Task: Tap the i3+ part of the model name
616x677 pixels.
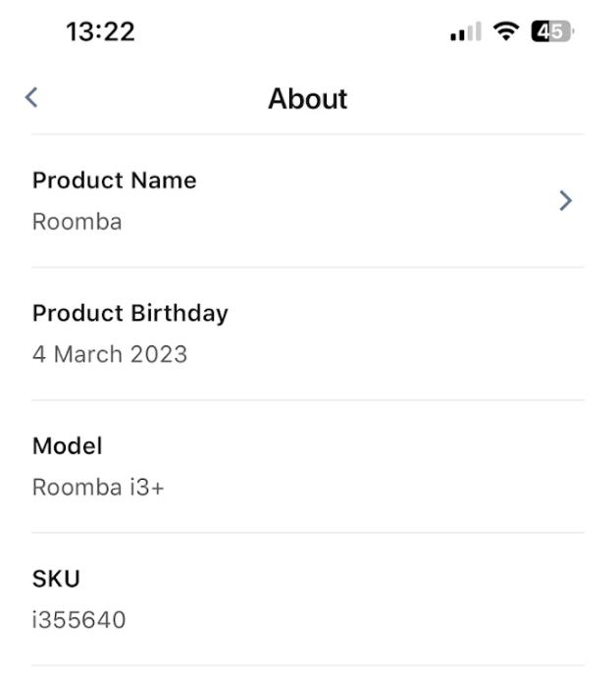Action: (146, 487)
